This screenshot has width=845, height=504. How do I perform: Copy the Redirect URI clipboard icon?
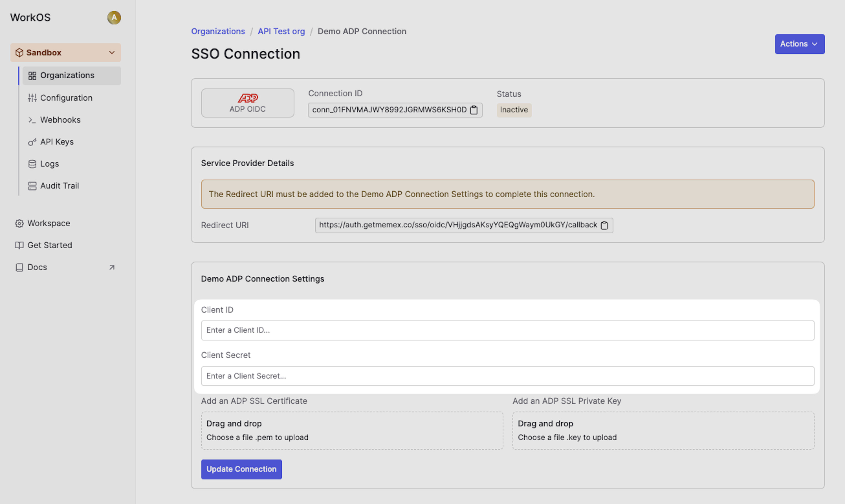point(604,226)
